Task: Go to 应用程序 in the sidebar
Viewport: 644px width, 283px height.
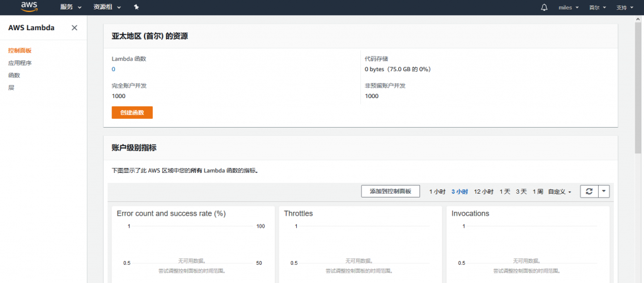Action: click(x=19, y=63)
